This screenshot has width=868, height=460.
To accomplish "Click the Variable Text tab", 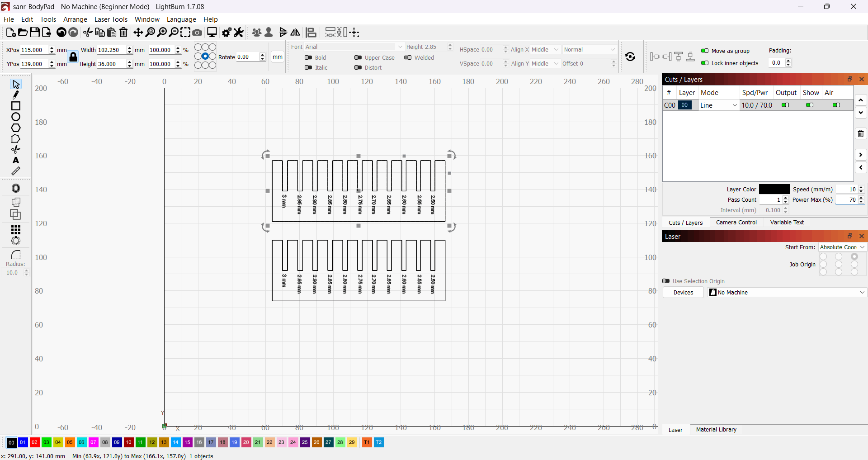I will pos(787,222).
